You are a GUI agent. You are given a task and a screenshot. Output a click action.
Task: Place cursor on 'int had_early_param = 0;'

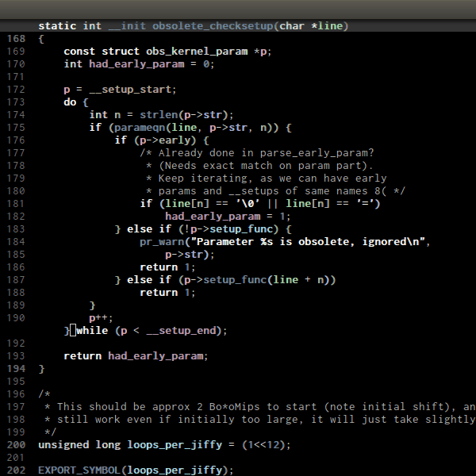click(x=139, y=64)
